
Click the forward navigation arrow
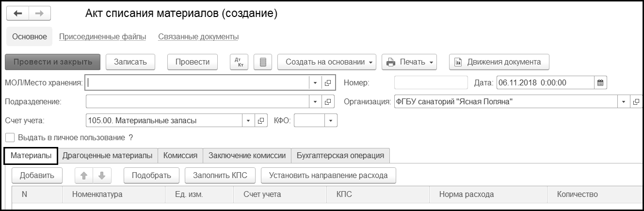pos(40,14)
